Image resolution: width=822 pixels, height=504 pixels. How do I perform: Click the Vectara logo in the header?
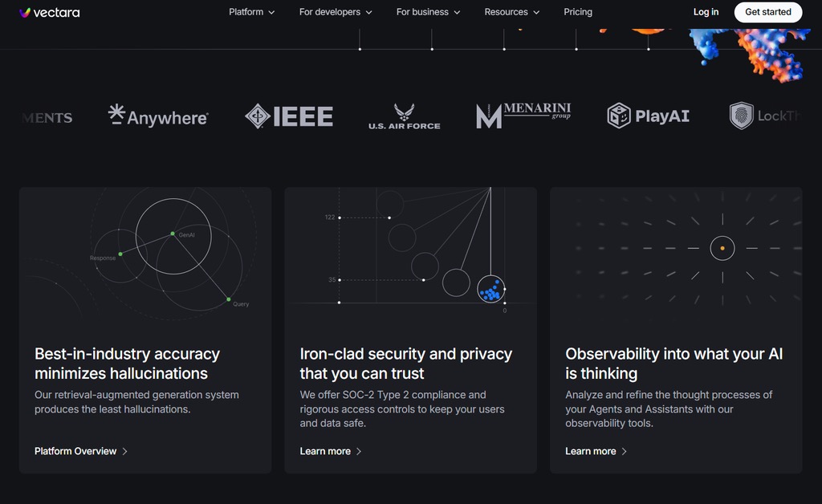tap(49, 12)
